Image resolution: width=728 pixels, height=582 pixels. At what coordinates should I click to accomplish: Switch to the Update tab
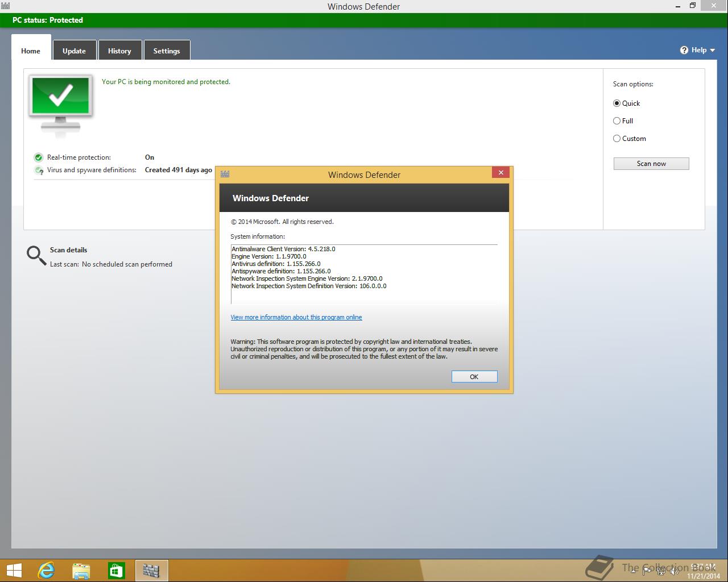[74, 51]
